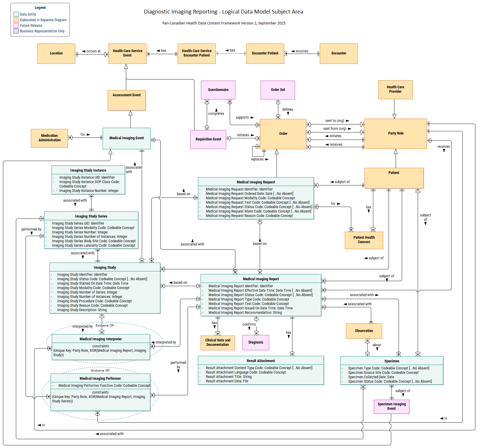
Task: Click the Future Release legend color swatch
Action: (16, 26)
